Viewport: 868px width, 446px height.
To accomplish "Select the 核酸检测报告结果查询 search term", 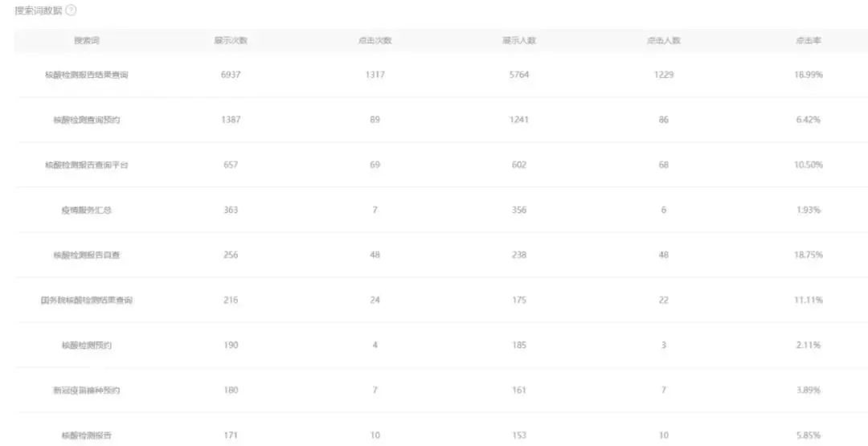I will click(87, 75).
